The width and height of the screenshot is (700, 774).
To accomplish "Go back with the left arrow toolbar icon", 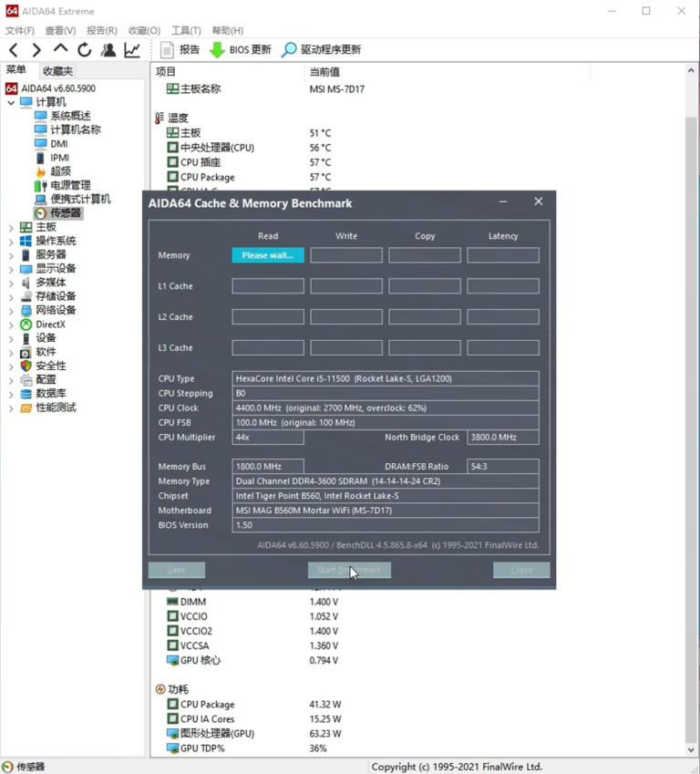I will coord(14,50).
